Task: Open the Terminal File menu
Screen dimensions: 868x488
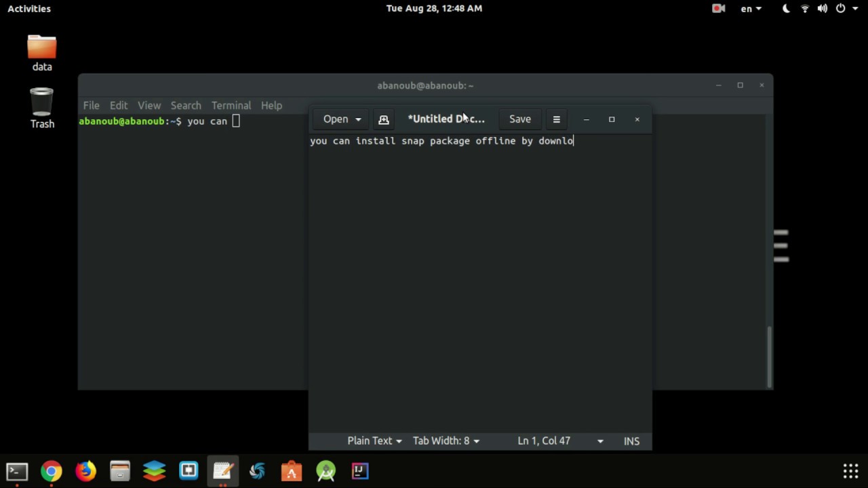Action: coord(91,106)
